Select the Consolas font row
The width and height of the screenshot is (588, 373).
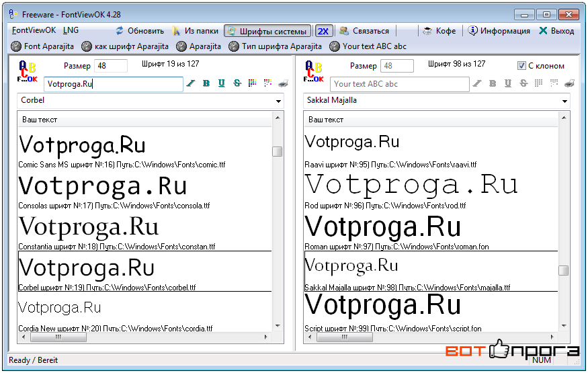click(x=144, y=190)
